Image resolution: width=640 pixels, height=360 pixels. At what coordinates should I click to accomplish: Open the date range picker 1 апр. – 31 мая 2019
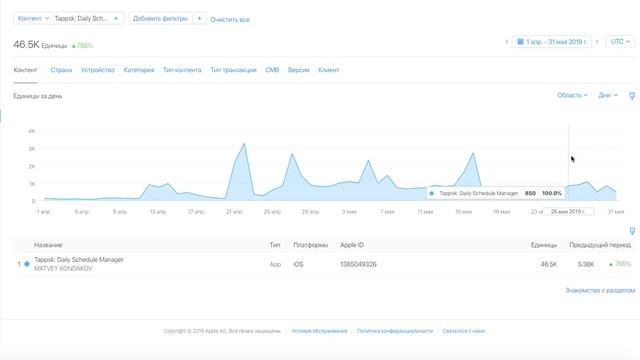552,42
